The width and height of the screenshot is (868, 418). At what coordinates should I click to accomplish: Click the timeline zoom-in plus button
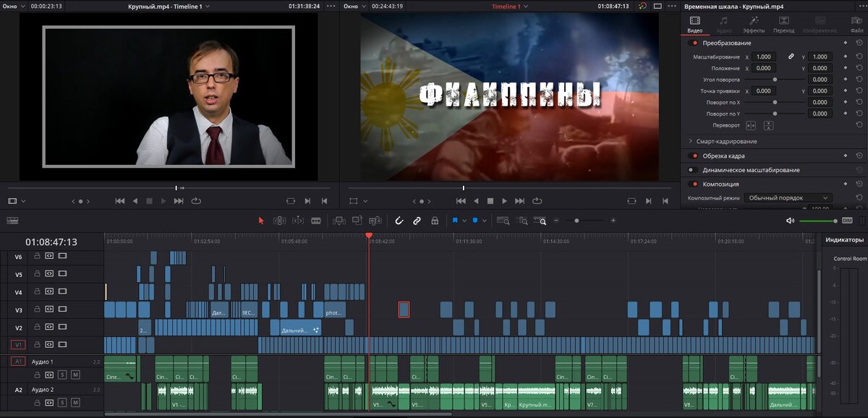click(x=613, y=221)
